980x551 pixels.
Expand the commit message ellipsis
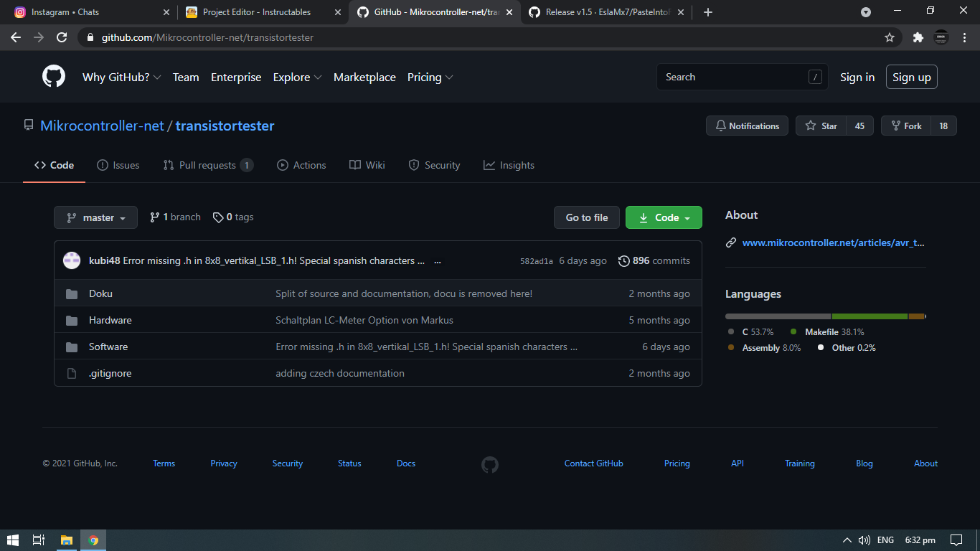tap(438, 261)
